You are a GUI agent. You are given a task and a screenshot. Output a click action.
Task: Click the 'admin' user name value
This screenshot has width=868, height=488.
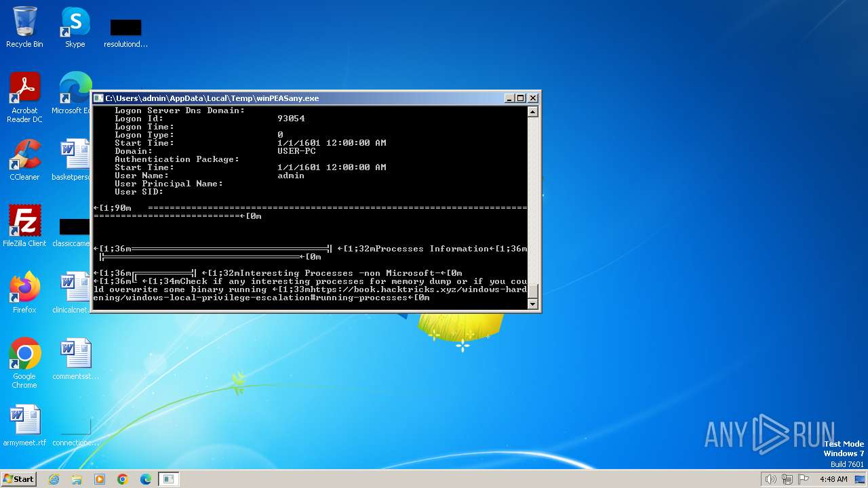coord(290,176)
